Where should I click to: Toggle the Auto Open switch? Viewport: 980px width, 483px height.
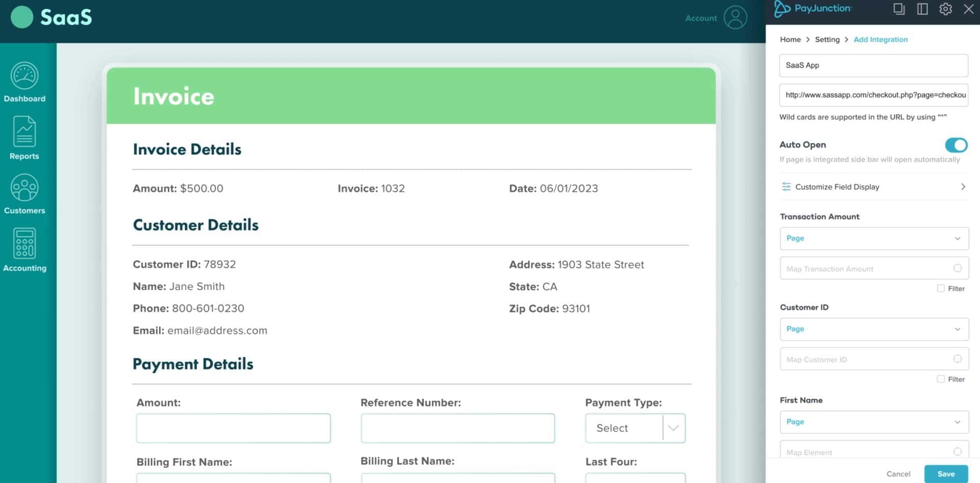coord(956,145)
